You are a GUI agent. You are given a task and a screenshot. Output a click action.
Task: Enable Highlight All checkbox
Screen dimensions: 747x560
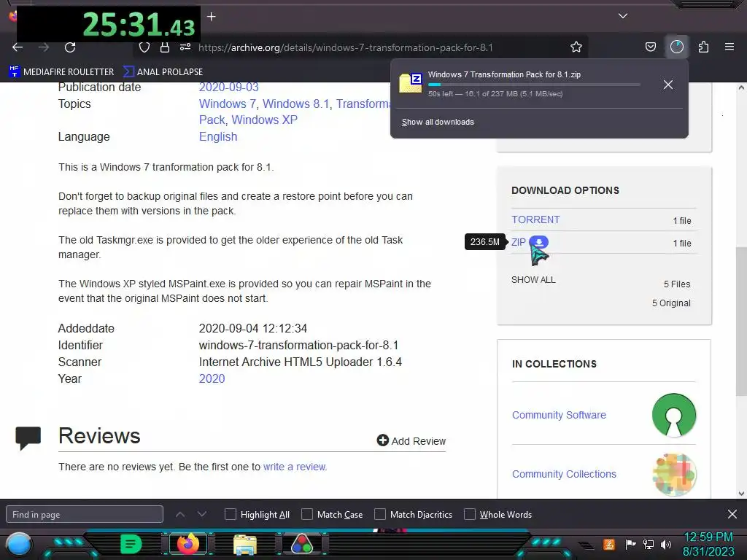click(x=230, y=514)
